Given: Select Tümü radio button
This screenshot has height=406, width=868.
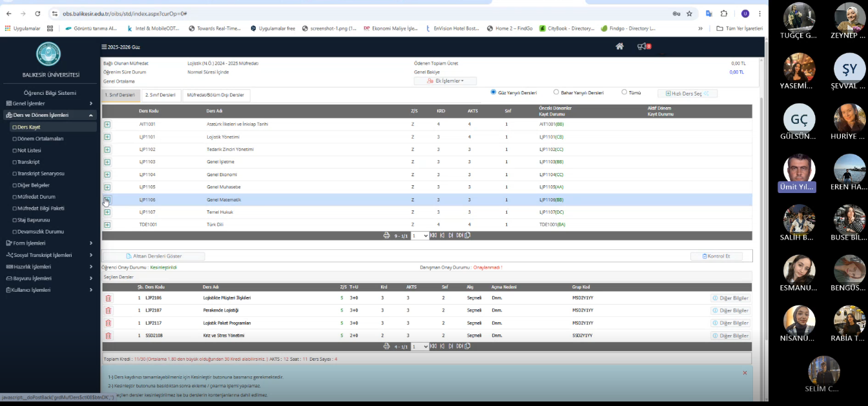Looking at the screenshot, I should 624,92.
